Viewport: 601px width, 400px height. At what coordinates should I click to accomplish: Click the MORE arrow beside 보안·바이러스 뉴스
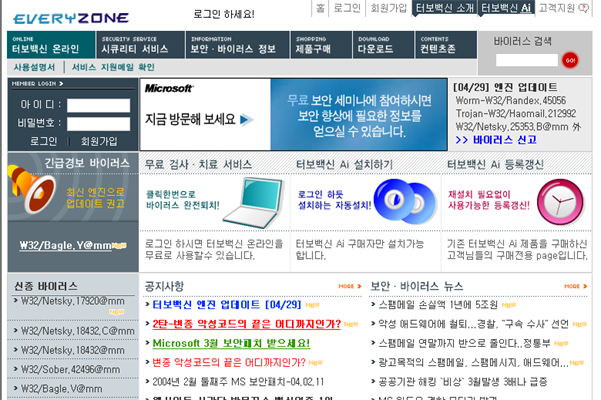(x=576, y=286)
